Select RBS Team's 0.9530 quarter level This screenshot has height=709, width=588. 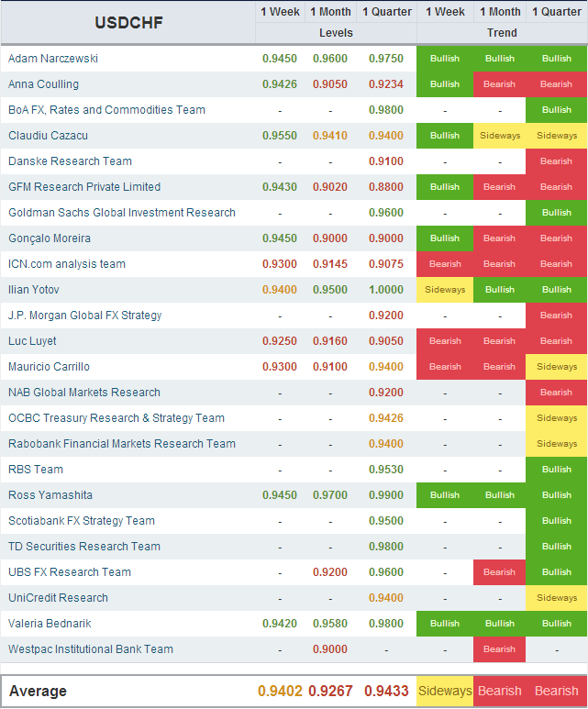tap(386, 470)
